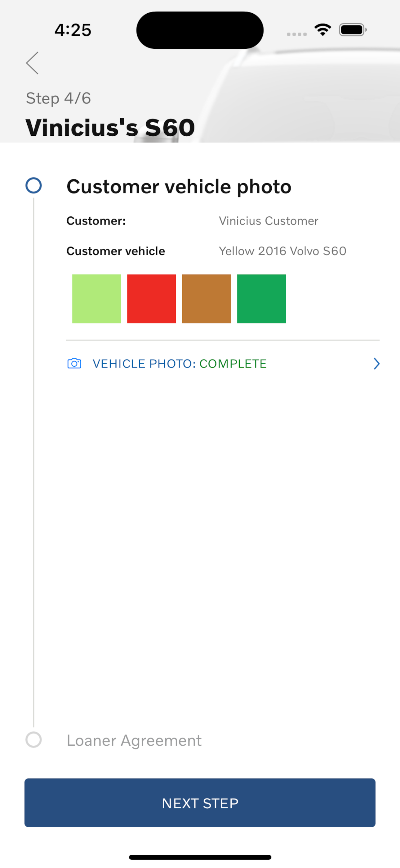
Task: Open the Vehicle Photo chevron arrow
Action: 376,364
